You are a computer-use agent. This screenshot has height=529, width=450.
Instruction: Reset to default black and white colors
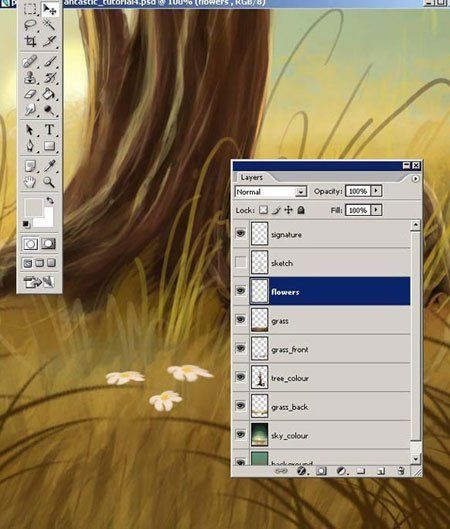point(26,224)
